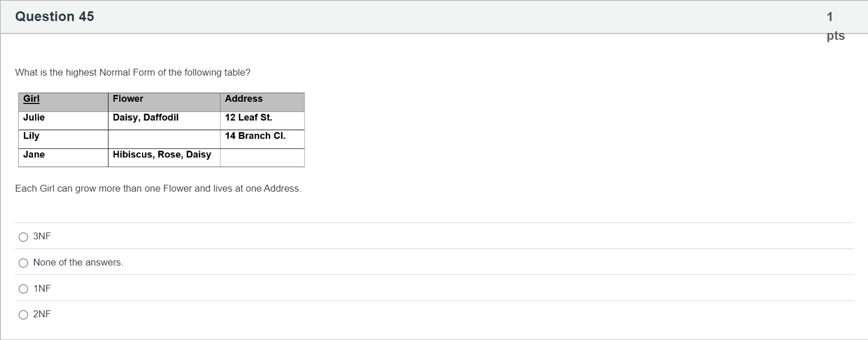Click Jane's empty Address cell
This screenshot has height=340, width=868.
[x=262, y=157]
